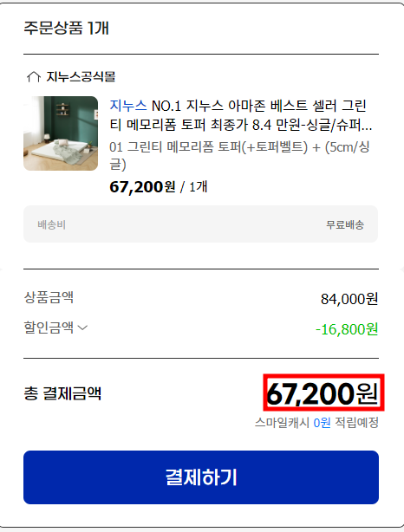
Task: Click the 스마일캐시 text below total
Action: click(282, 423)
